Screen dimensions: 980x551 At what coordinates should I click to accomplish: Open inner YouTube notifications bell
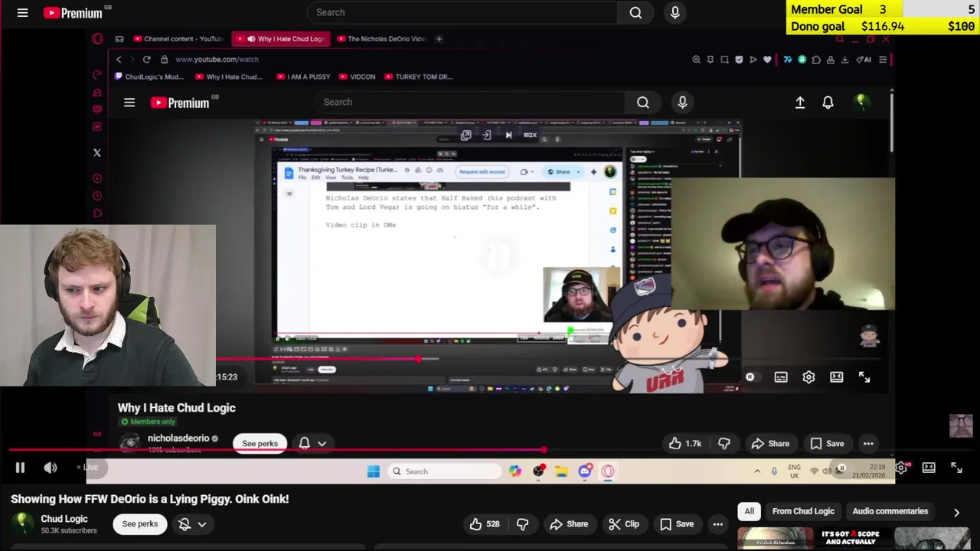[828, 102]
